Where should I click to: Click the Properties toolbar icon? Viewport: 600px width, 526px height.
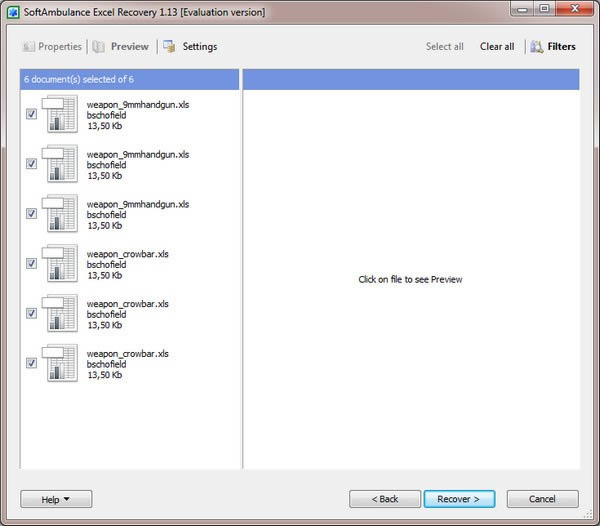coord(29,46)
